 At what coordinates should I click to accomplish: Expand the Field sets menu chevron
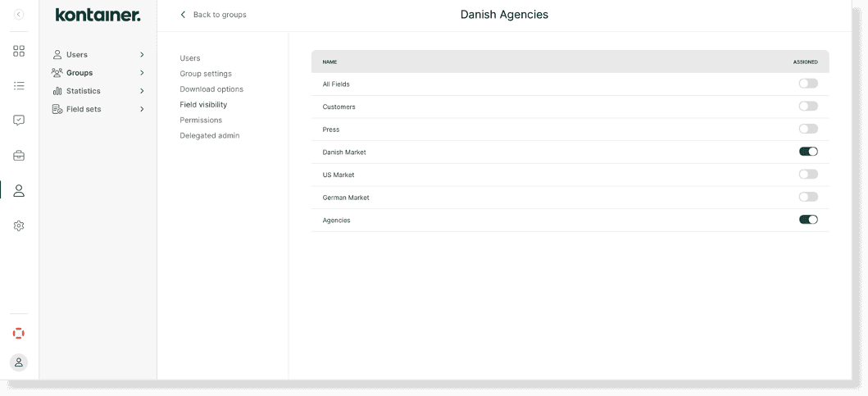click(142, 109)
